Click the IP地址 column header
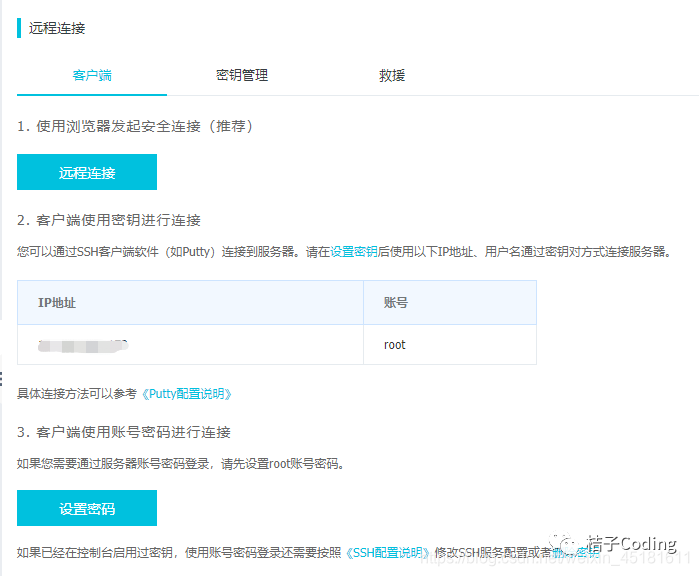 [190, 303]
